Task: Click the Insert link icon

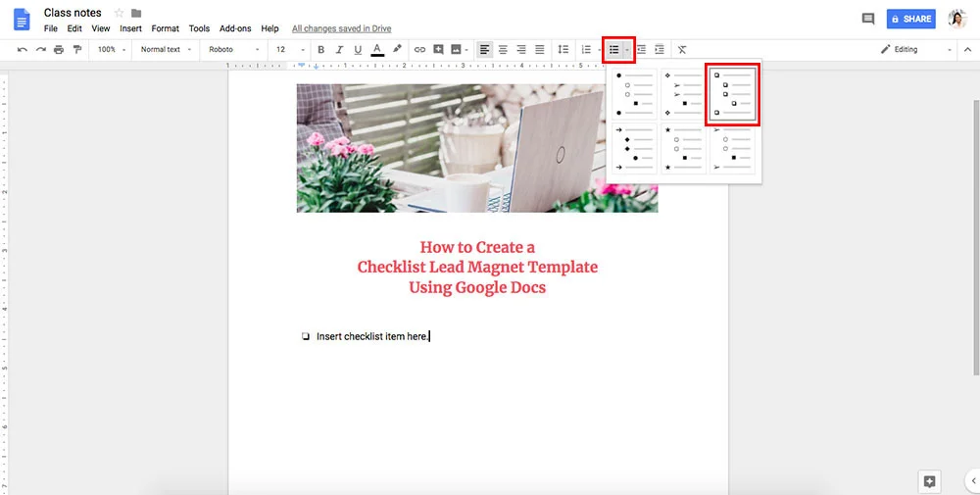Action: click(x=420, y=49)
